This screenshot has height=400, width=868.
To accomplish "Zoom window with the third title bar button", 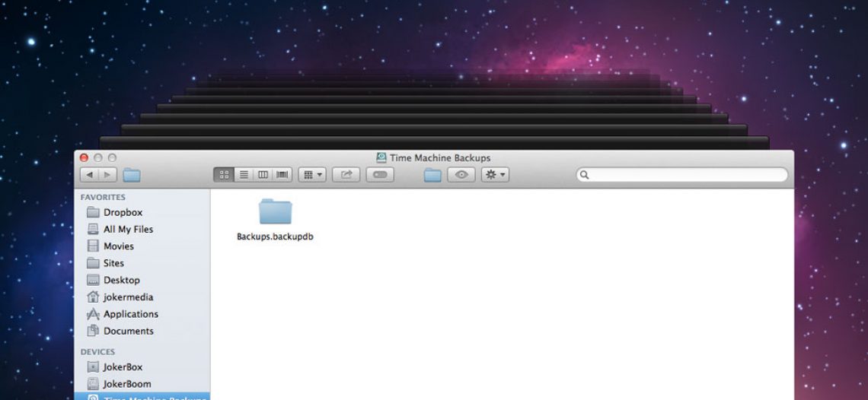I will [x=112, y=157].
